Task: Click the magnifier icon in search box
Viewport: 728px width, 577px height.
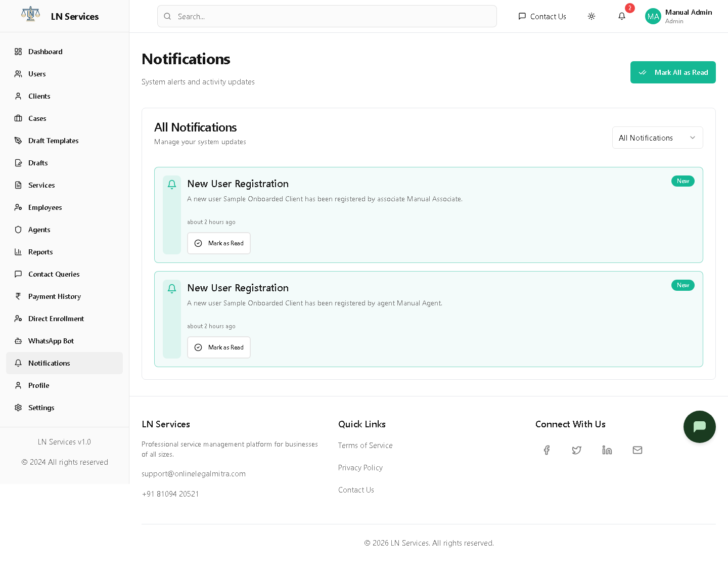Action: (x=167, y=16)
